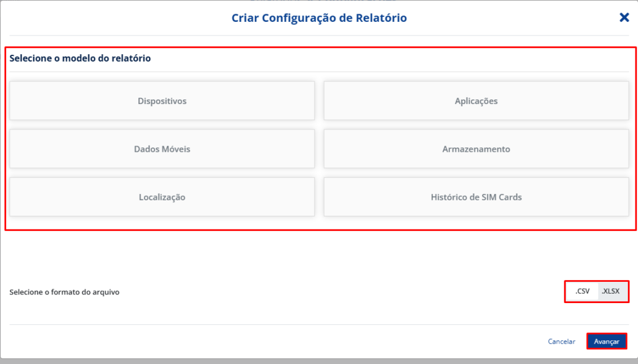The width and height of the screenshot is (638, 364).
Task: Pick the Dados Móveis report model
Action: click(x=162, y=149)
